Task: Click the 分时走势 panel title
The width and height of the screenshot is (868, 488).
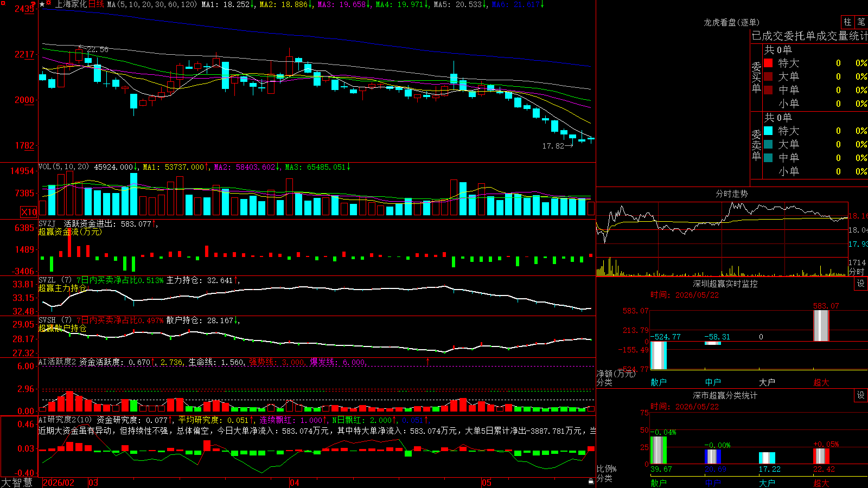Action: coord(731,194)
